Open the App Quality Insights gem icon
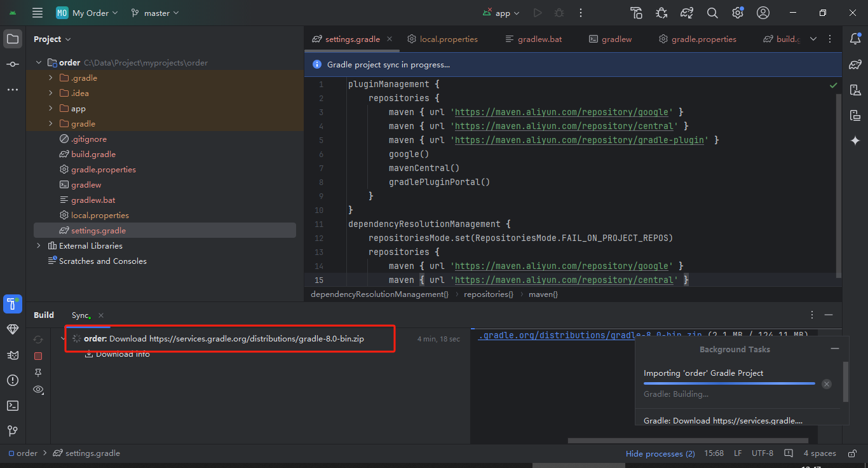This screenshot has width=868, height=468. tap(13, 329)
